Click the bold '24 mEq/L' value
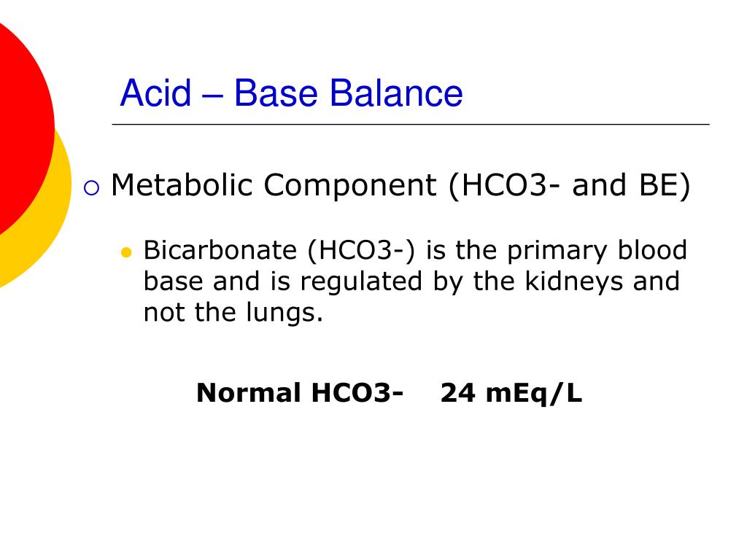747x560 pixels. (511, 393)
